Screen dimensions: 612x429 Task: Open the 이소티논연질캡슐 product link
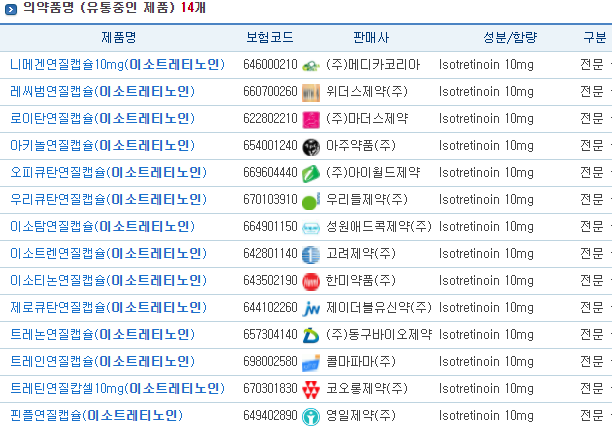[108, 280]
